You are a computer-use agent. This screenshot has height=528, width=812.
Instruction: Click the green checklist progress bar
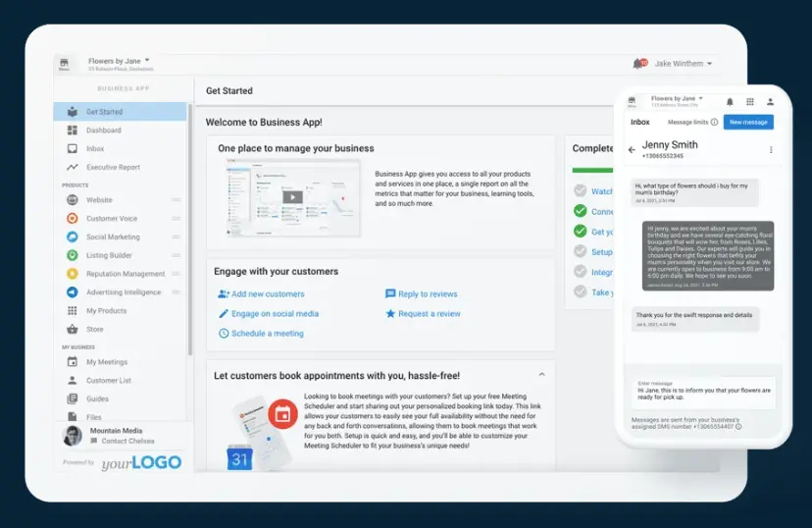click(x=593, y=170)
